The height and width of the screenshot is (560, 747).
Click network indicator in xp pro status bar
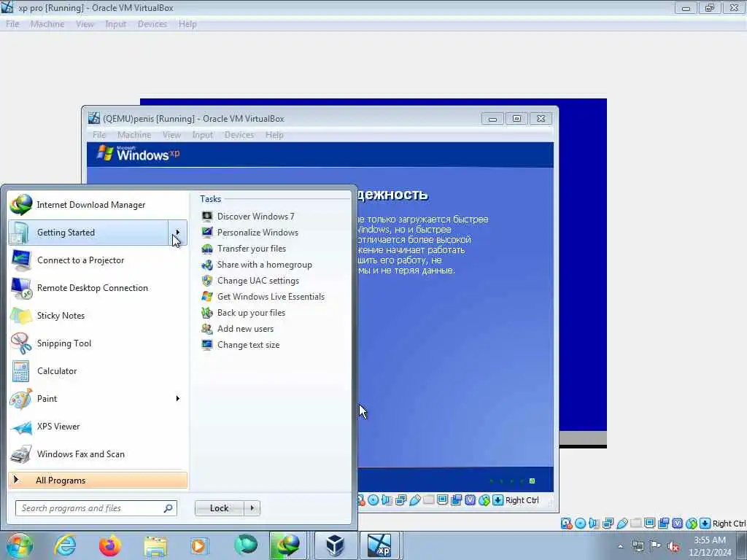[608, 524]
